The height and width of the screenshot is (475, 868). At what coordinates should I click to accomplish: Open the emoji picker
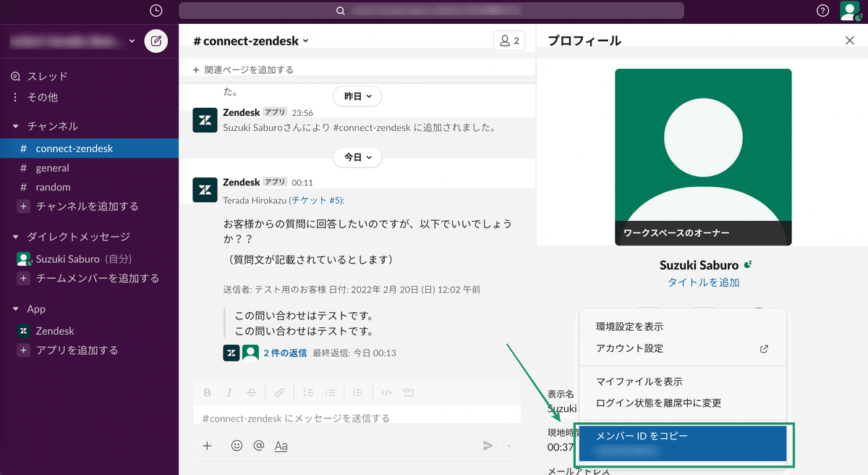point(237,446)
